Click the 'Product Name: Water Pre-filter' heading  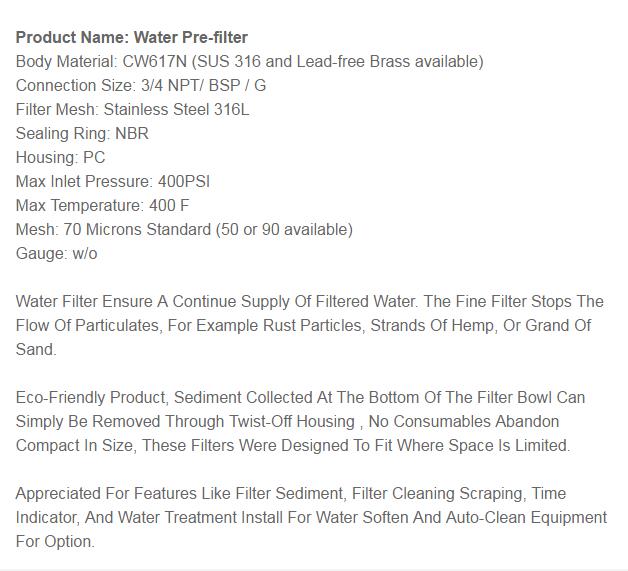pos(131,37)
